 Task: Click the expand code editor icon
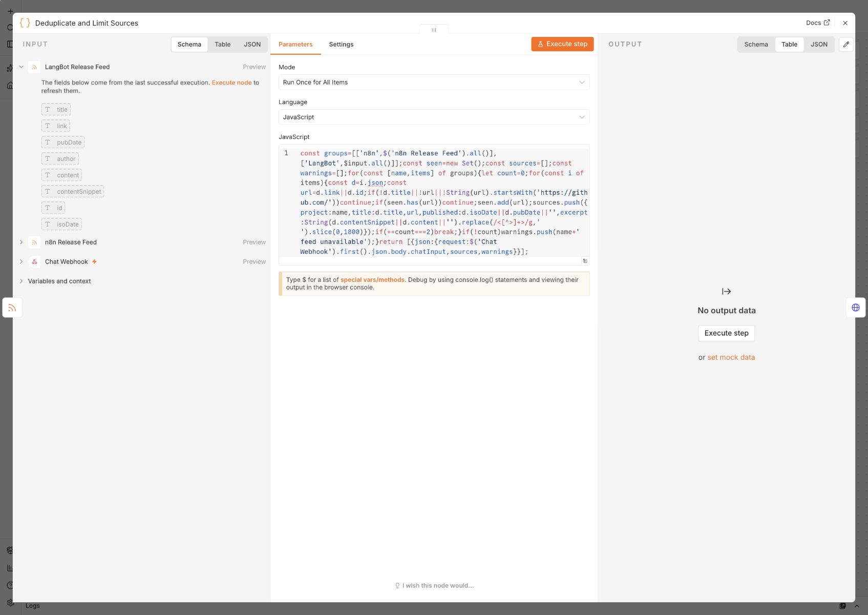click(x=585, y=261)
